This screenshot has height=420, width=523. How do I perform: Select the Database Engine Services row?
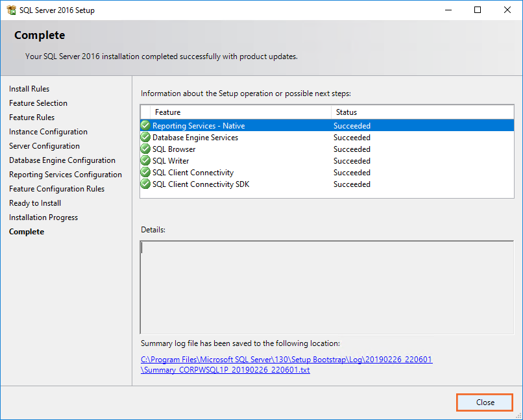click(x=195, y=138)
